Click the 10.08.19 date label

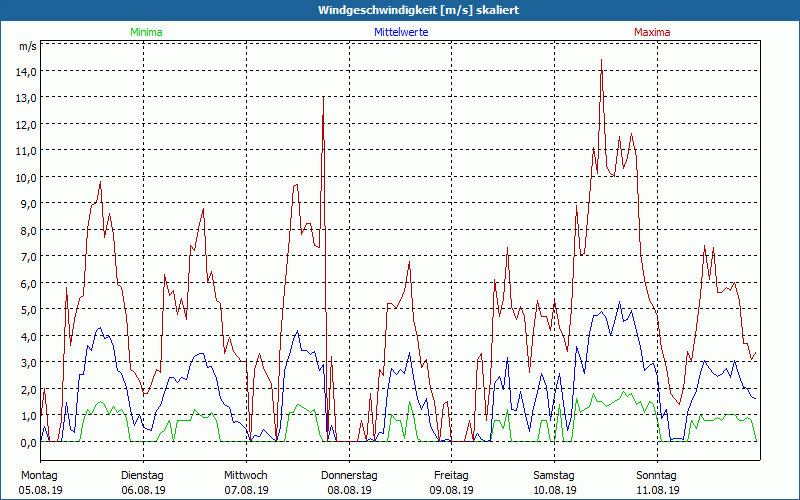coord(555,490)
